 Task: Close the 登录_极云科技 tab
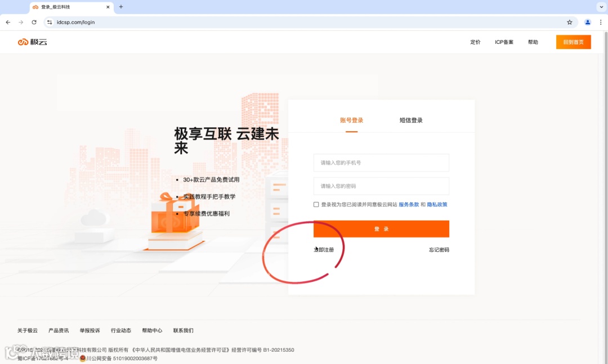click(x=108, y=7)
